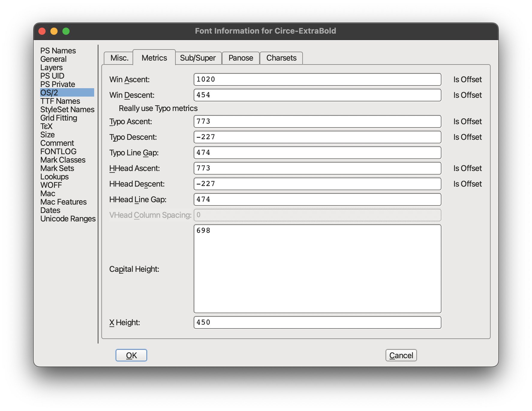Viewport: 532px width, 411px height.
Task: Go to the Charsets tab
Action: (x=281, y=58)
